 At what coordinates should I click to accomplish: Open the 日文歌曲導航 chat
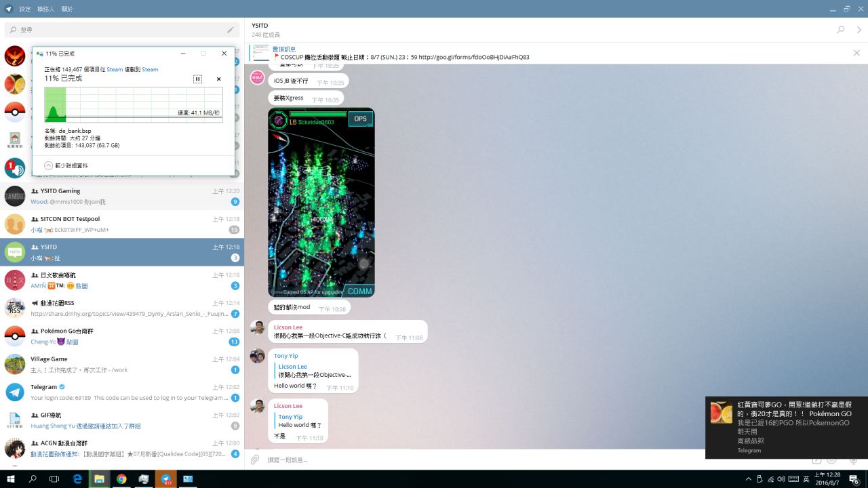[122, 280]
